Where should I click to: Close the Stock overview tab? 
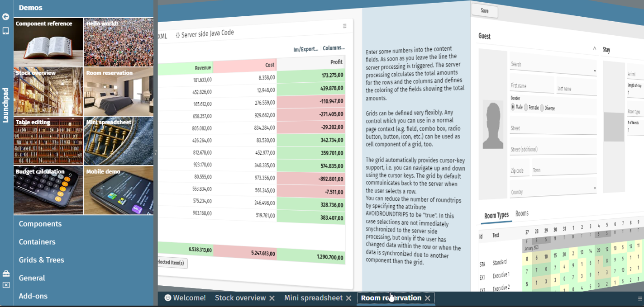pos(272,298)
